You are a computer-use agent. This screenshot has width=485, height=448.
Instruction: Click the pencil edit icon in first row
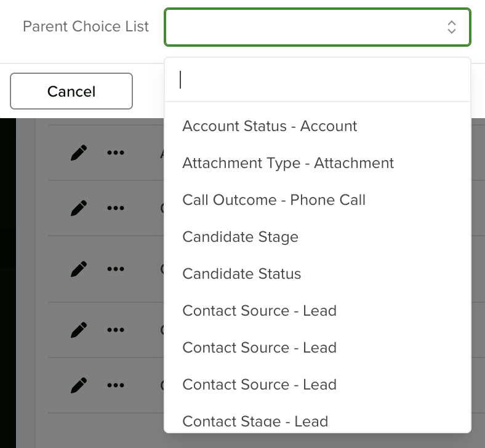tap(79, 153)
